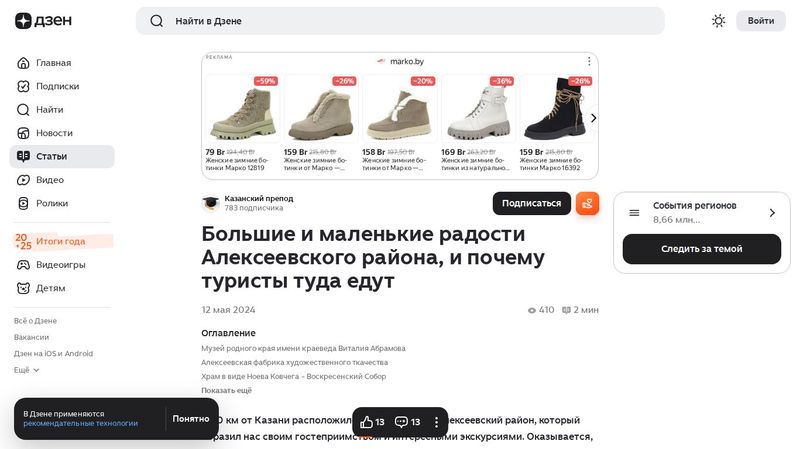Expand table of contents via Показать ещё
Viewport: 800px width, 449px height.
click(x=226, y=390)
